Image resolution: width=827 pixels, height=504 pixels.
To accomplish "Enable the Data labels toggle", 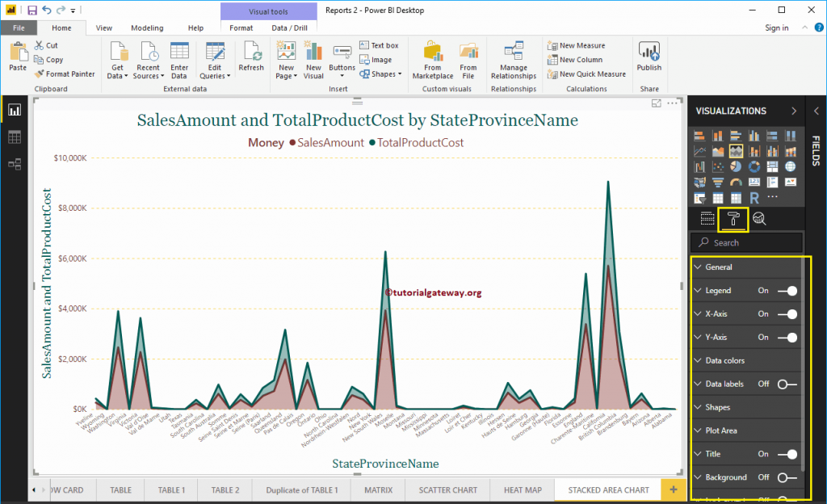I will coord(787,384).
